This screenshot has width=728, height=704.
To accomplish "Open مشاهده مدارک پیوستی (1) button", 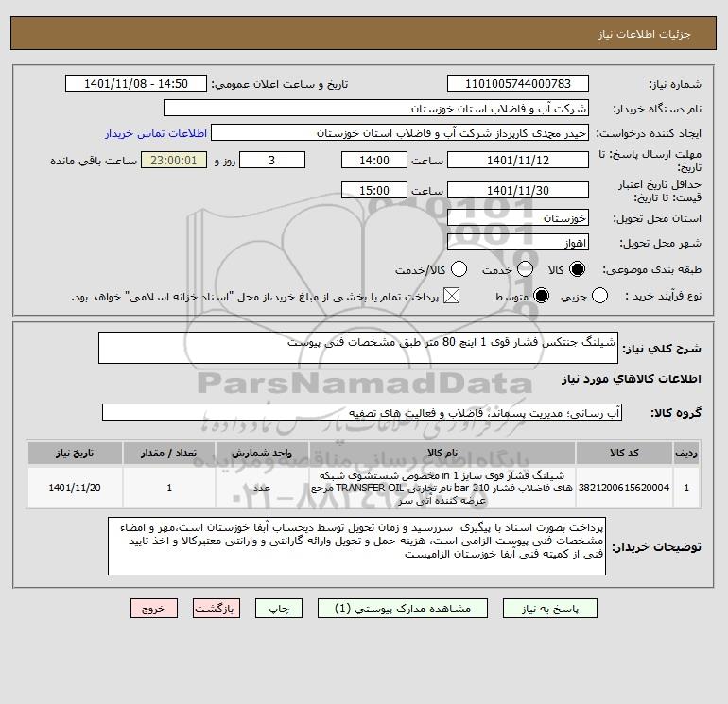I will point(403,609).
